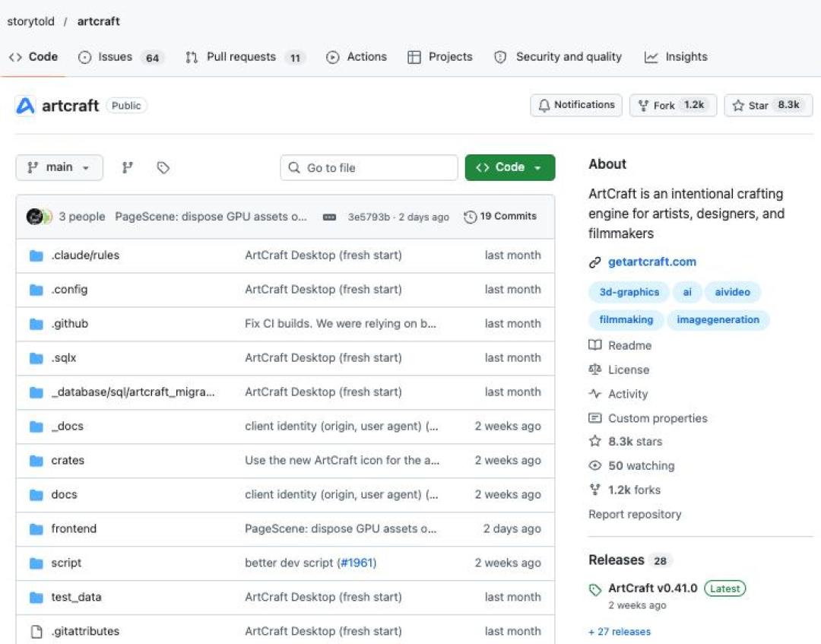Click the commit history clock icon
The image size is (821, 644).
[x=471, y=216]
